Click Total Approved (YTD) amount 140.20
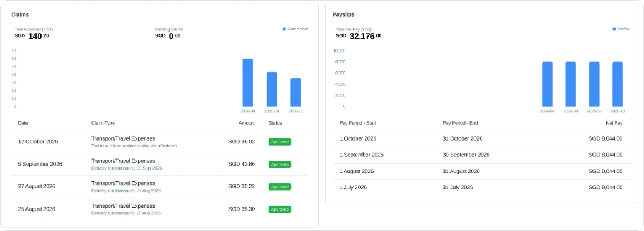 click(32, 36)
